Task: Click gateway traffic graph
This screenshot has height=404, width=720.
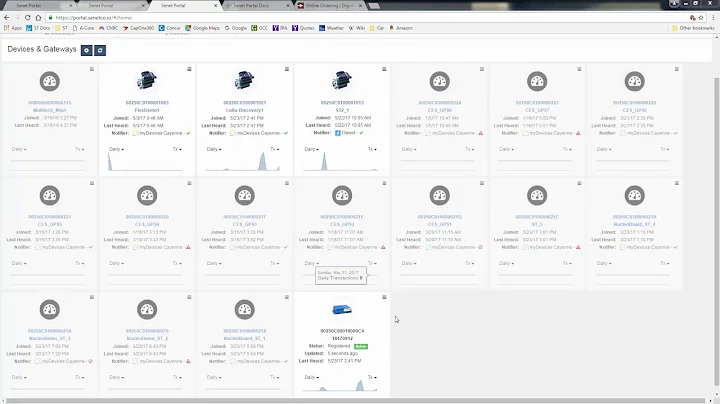Action: point(340,386)
